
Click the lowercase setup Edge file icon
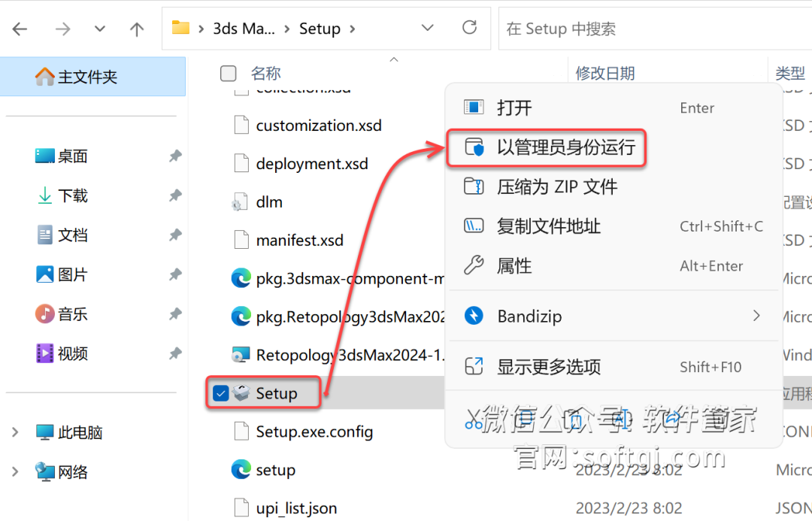click(241, 470)
